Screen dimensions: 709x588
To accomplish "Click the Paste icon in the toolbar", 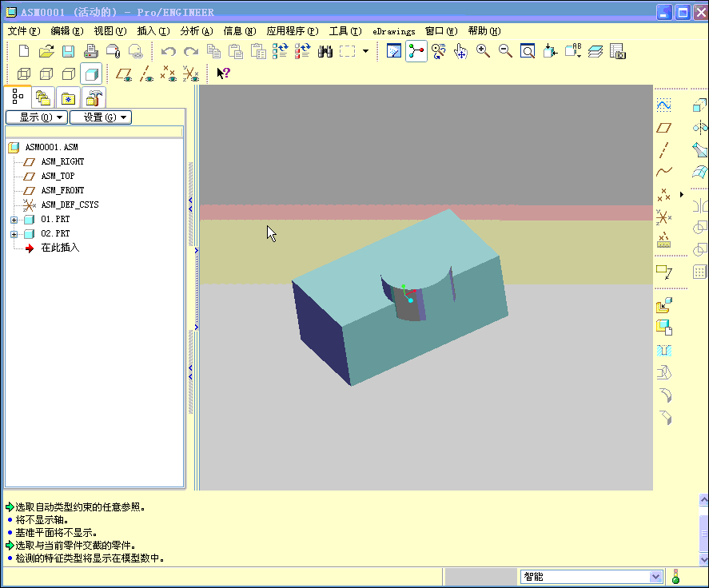I will pos(236,51).
